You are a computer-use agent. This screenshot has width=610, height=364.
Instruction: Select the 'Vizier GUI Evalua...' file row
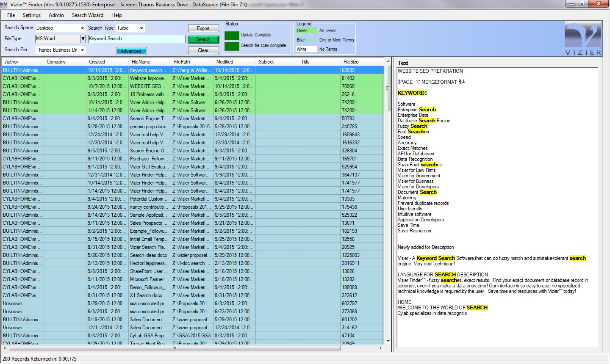click(x=193, y=167)
